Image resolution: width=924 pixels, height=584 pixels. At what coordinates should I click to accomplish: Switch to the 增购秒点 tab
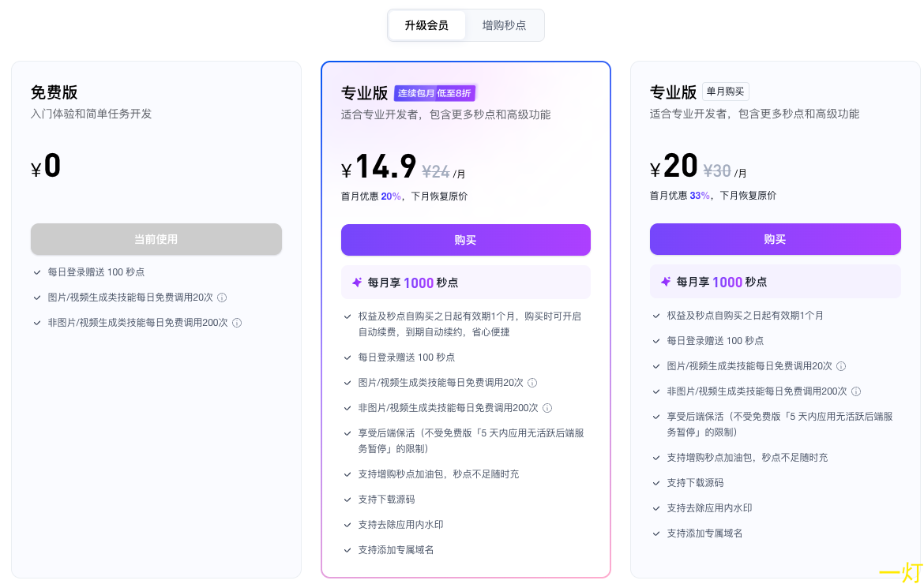tap(504, 25)
